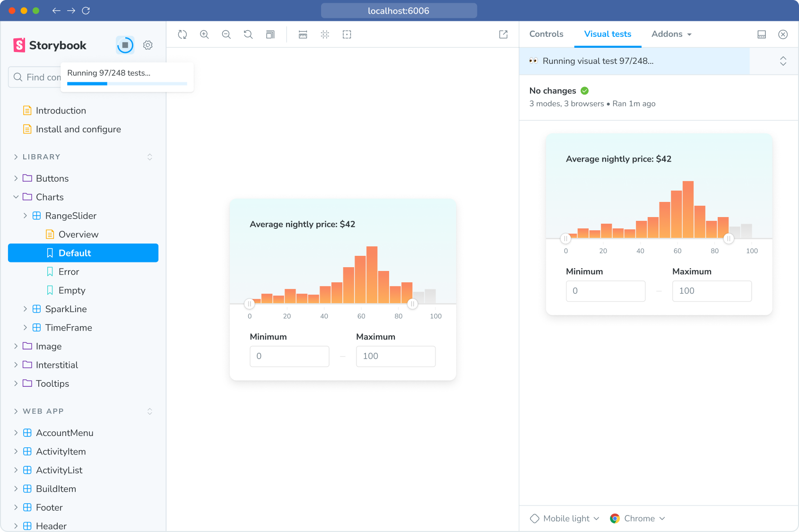
Task: Open story in new tab
Action: click(504, 35)
